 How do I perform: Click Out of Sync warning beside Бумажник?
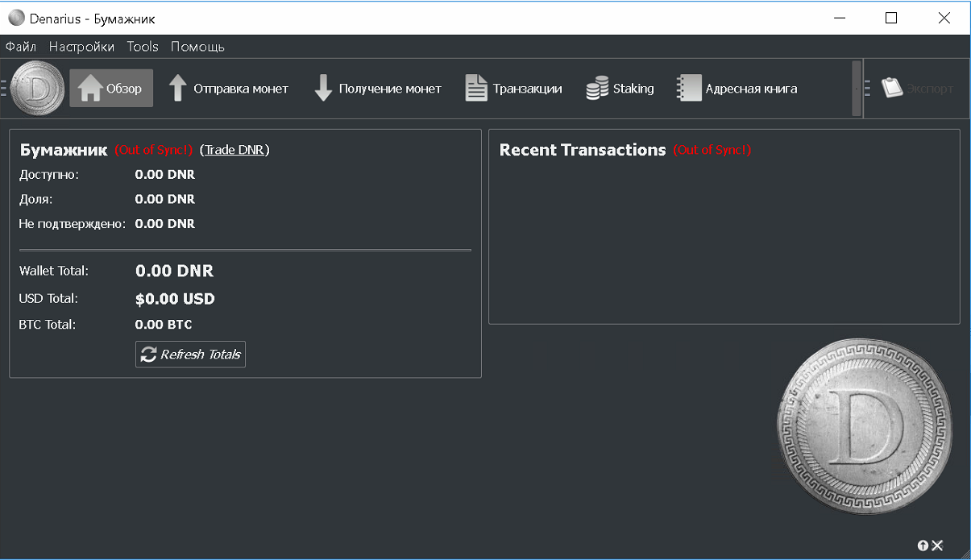click(x=153, y=150)
